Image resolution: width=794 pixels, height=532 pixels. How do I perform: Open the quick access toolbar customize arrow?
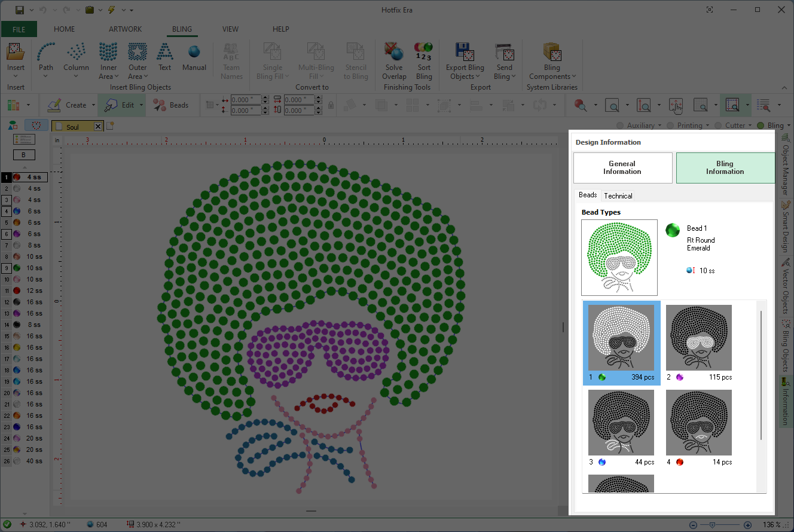coord(131,10)
